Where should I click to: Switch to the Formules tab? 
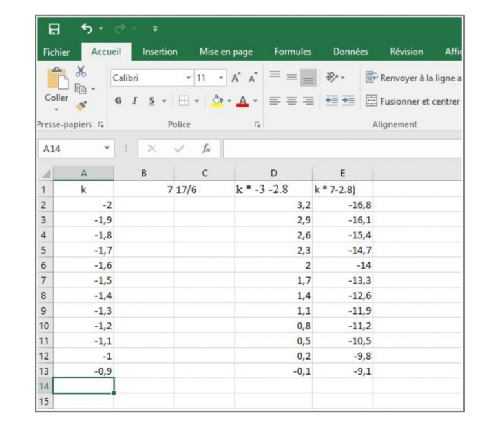pyautogui.click(x=292, y=52)
